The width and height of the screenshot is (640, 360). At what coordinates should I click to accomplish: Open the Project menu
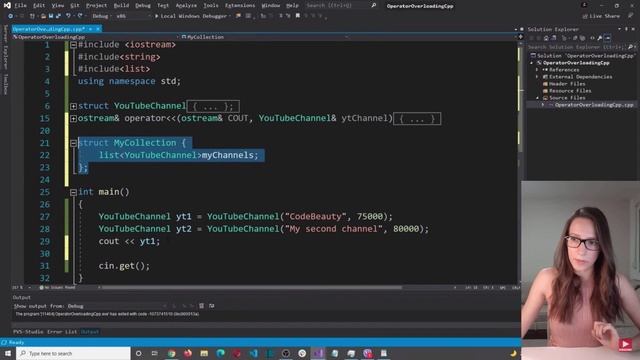click(96, 6)
